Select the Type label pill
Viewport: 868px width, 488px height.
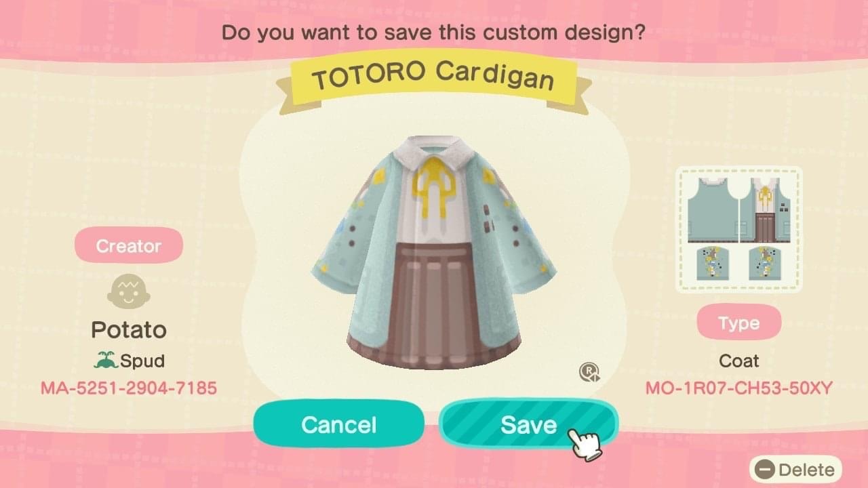[739, 323]
